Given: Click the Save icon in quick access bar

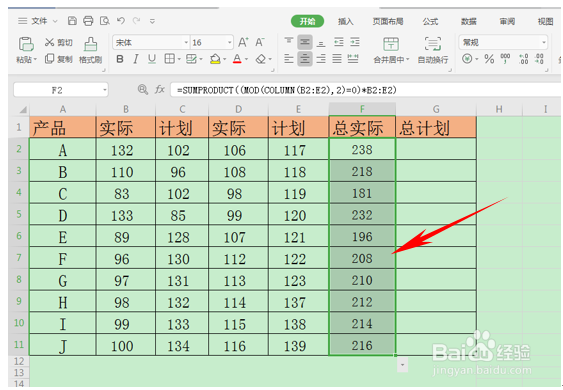Looking at the screenshot, I should click(x=72, y=21).
